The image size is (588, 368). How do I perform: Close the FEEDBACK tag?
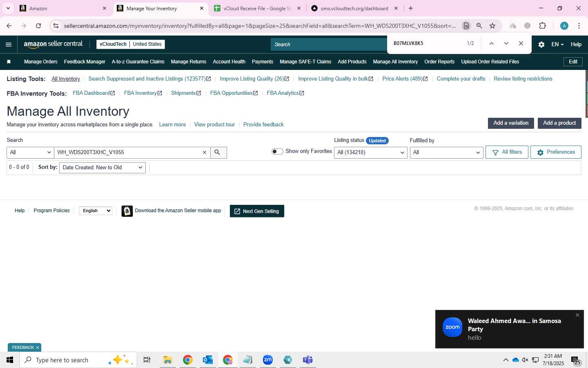coord(38,348)
